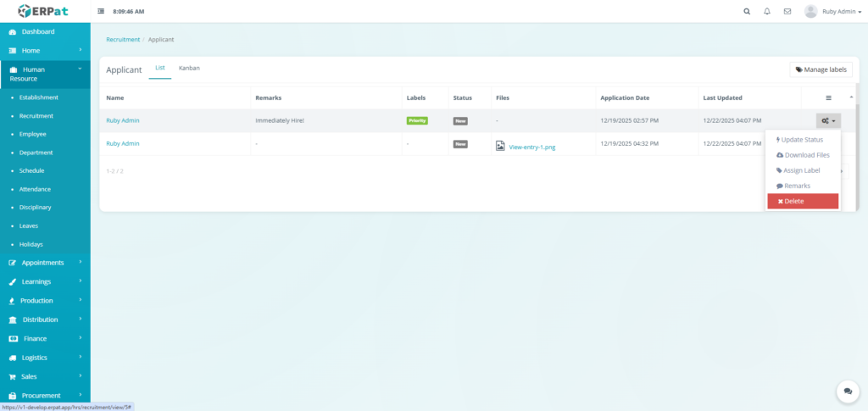This screenshot has width=868, height=411.
Task: Open the notifications bell icon
Action: click(767, 12)
